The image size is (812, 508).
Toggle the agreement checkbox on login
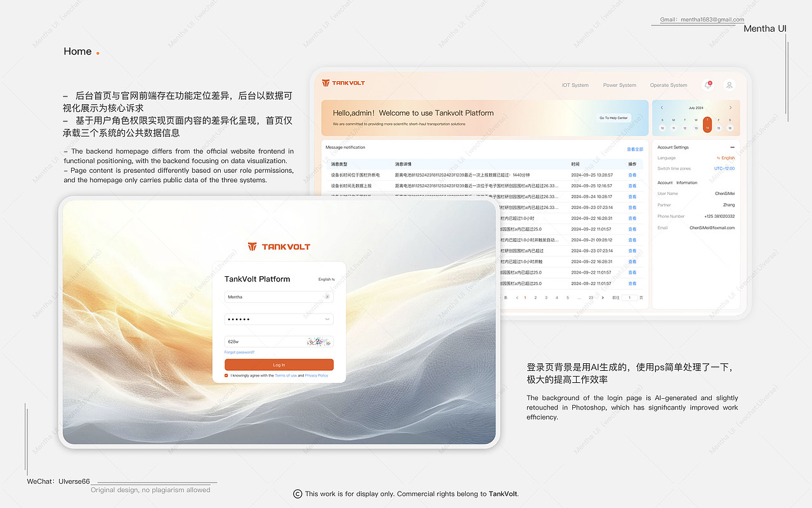point(226,375)
